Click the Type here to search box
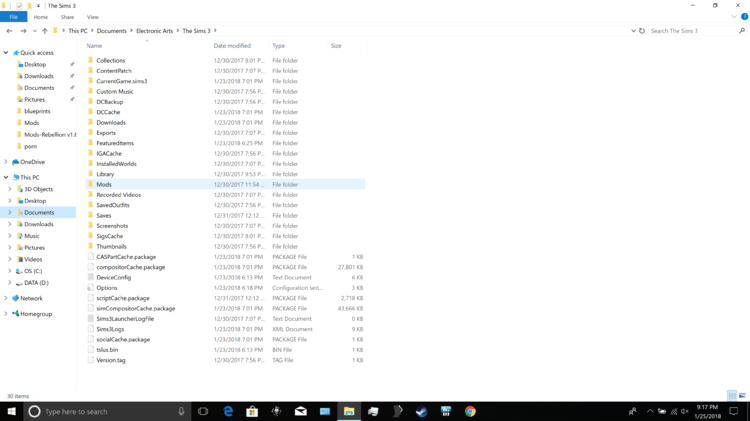This screenshot has width=750, height=421. (x=105, y=411)
